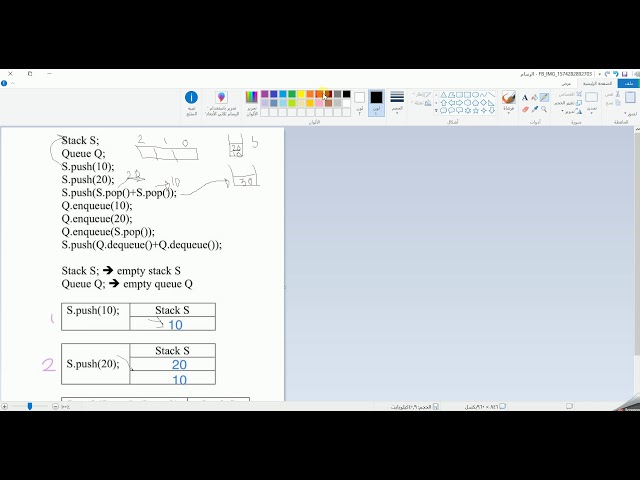Expand the shapes gallery more arrow
Viewport: 640px width, 480px height.
pos(436,110)
